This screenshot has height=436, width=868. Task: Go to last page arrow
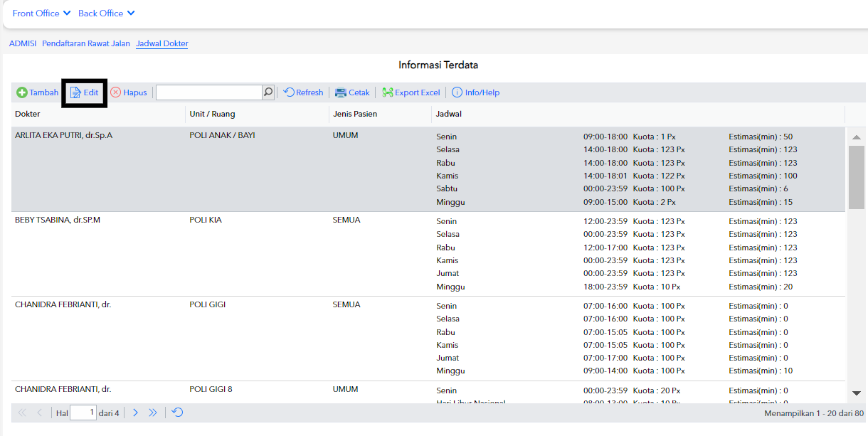pyautogui.click(x=153, y=413)
